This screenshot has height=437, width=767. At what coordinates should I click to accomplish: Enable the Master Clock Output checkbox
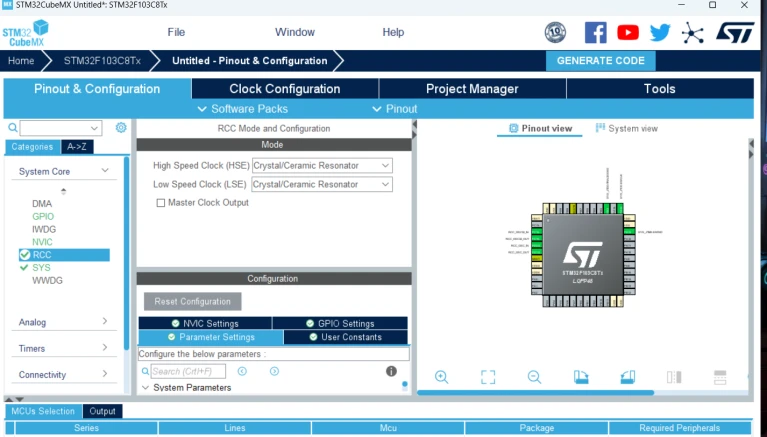(x=160, y=203)
